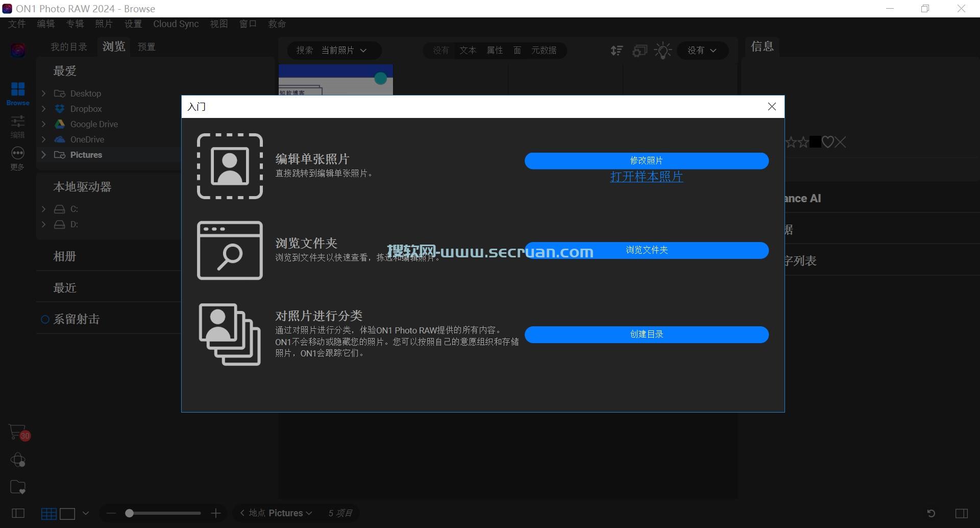Image resolution: width=980 pixels, height=528 pixels.
Task: Toggle the left panel visibility icon
Action: [18, 513]
